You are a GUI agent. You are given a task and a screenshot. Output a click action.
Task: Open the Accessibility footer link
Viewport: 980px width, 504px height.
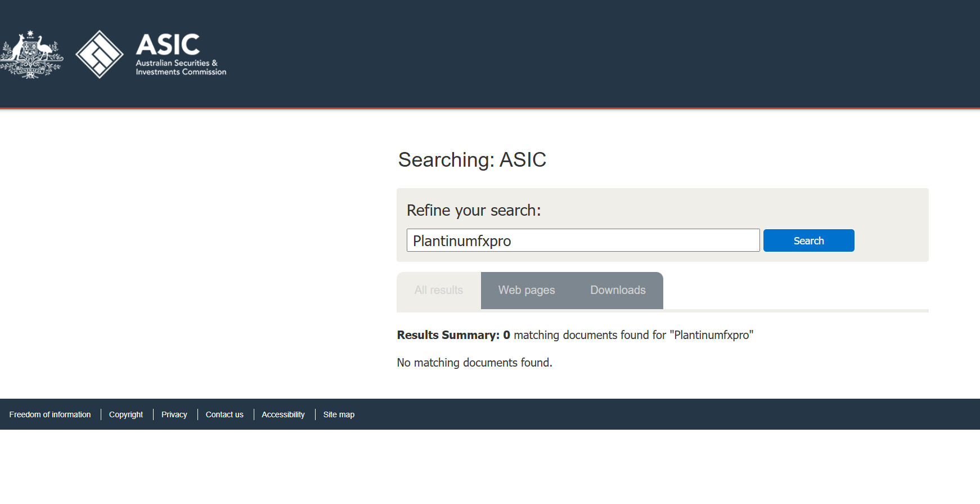point(283,414)
